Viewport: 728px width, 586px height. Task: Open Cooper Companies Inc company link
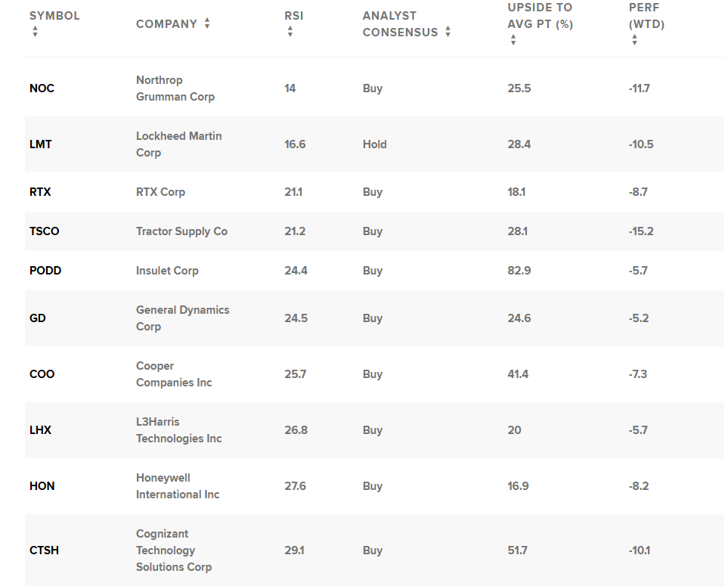[174, 374]
